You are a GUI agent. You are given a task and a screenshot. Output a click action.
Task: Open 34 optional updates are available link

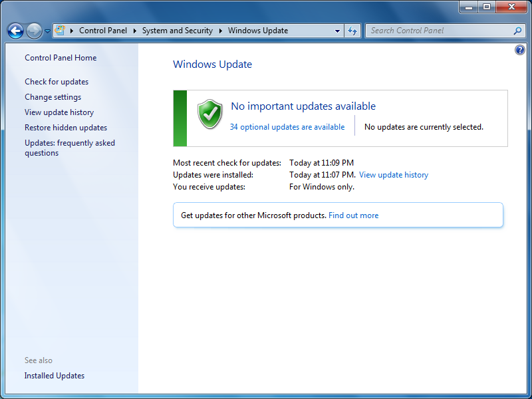pos(287,127)
